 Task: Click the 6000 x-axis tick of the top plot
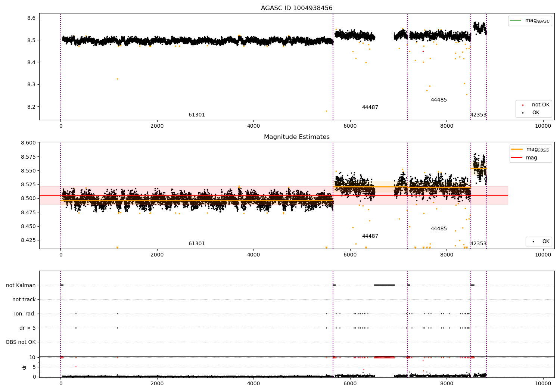coord(350,126)
